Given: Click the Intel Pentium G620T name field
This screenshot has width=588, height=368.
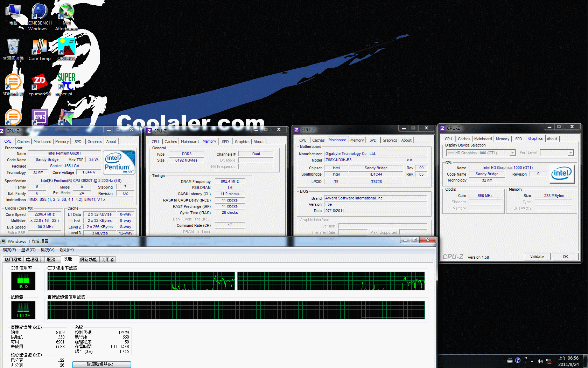Looking at the screenshot, I should 64,153.
